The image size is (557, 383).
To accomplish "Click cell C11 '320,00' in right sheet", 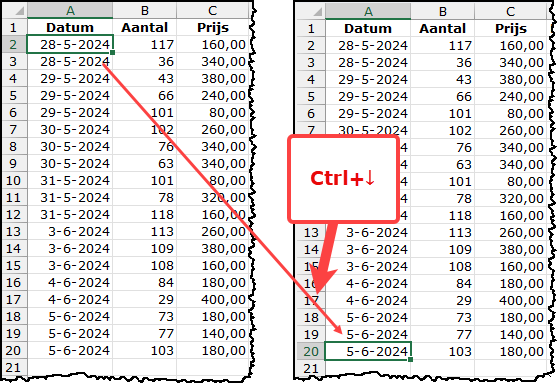I will (x=510, y=198).
